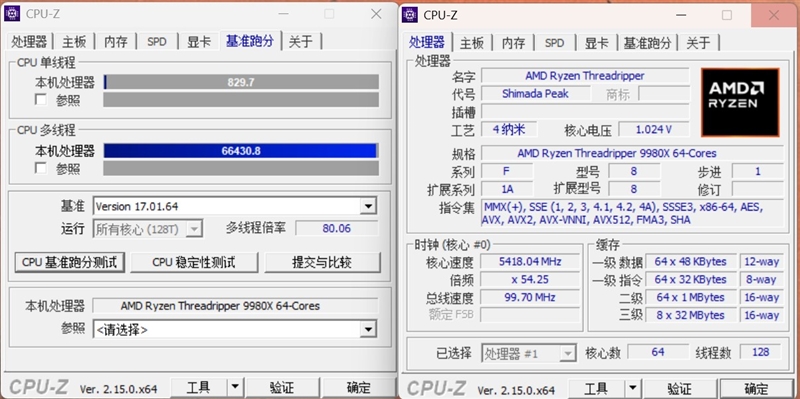Click the 工艺 value 4 纳米
This screenshot has height=399, width=800.
[x=509, y=130]
